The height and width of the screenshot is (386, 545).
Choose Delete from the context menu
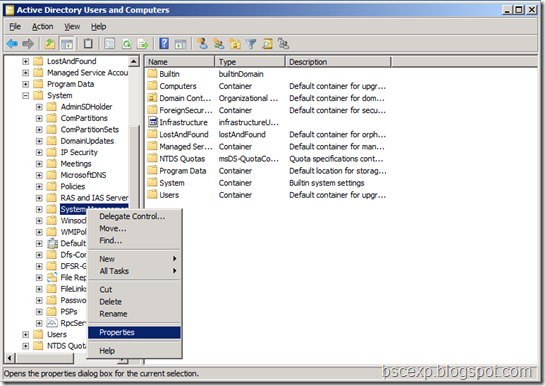click(134, 302)
